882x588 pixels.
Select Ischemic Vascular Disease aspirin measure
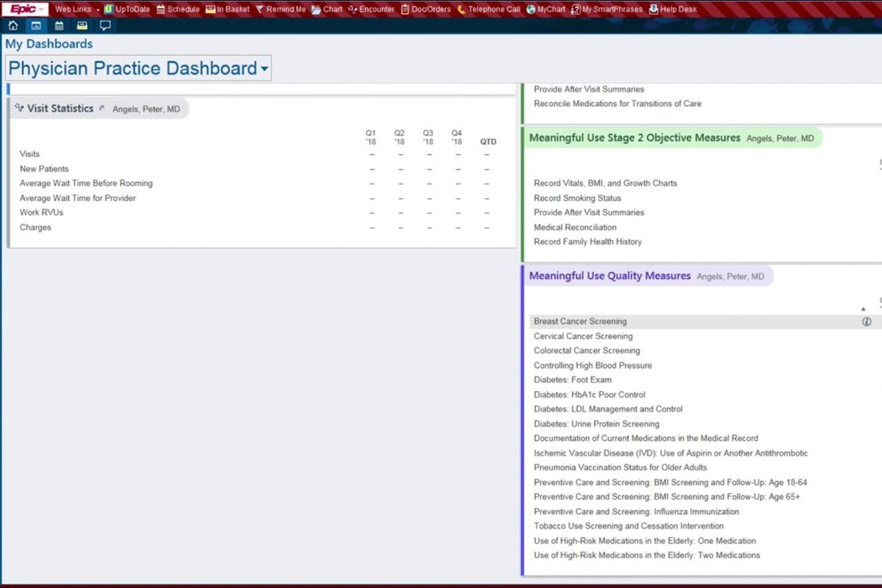tap(671, 453)
